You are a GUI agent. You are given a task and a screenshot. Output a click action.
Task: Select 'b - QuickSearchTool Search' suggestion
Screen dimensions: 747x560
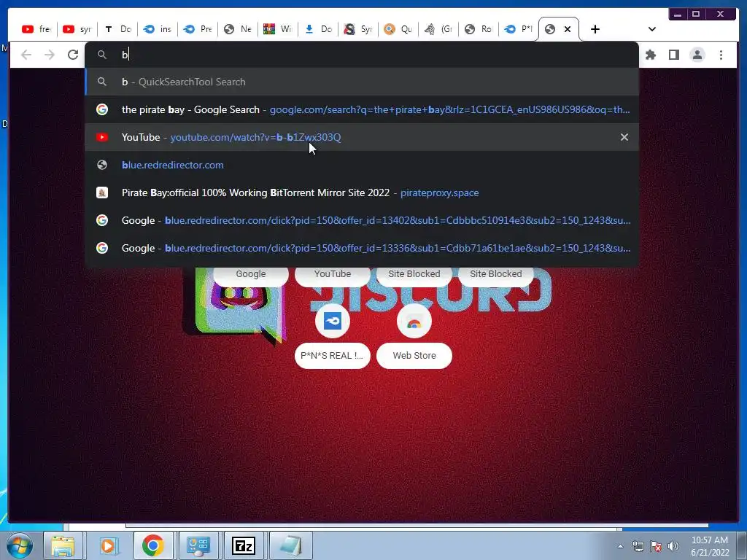tap(362, 82)
